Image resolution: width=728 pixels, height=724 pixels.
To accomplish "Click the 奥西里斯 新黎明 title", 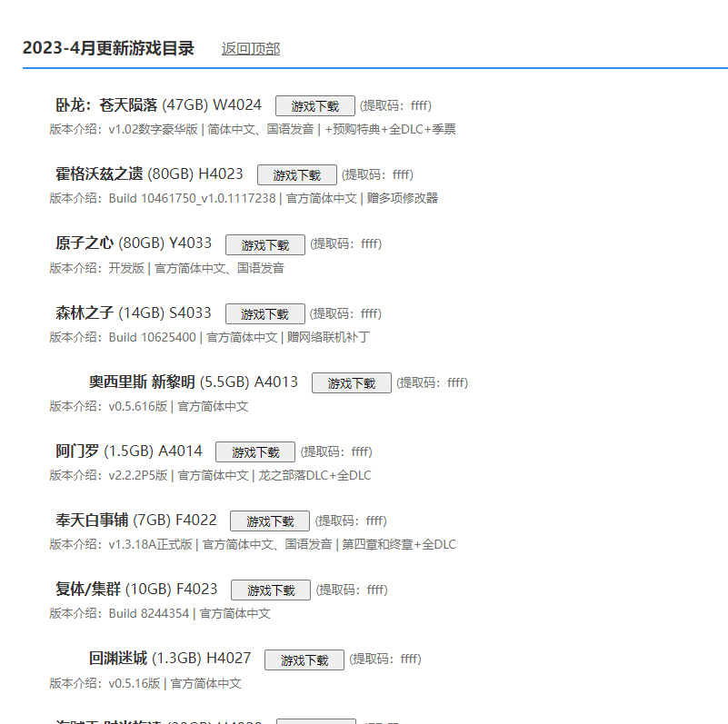I will coord(141,382).
